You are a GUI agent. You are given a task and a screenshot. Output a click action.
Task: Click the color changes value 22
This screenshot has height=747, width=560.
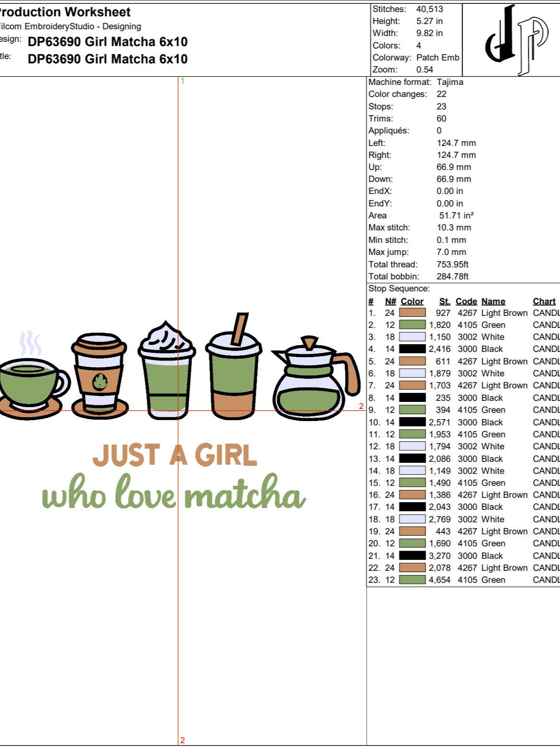[441, 94]
